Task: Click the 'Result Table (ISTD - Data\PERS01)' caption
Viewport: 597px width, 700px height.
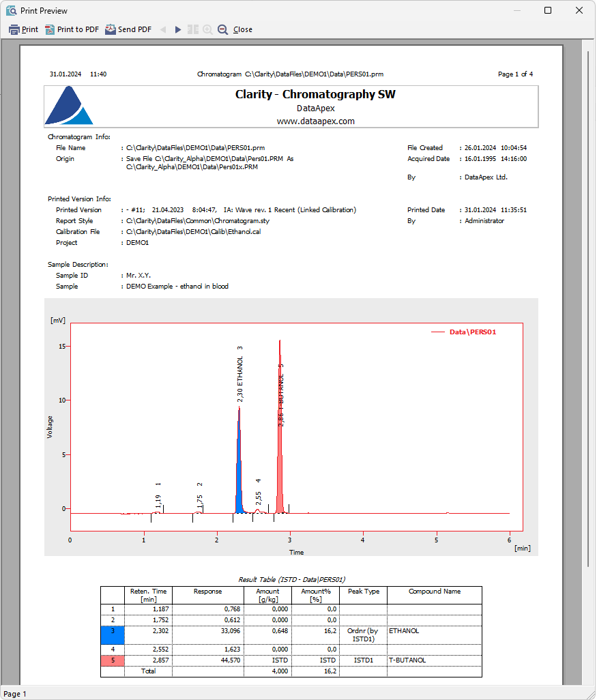Action: 292,579
